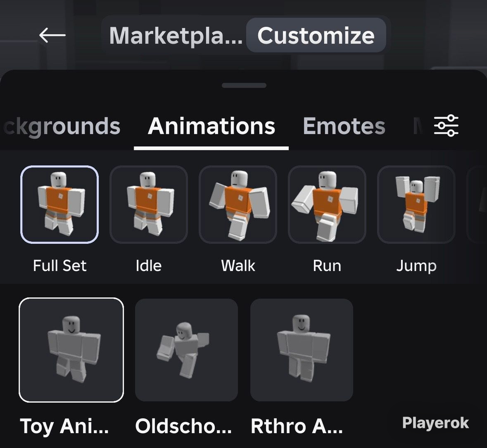The image size is (487, 448).
Task: Click the 'Oldscho...' item name
Action: click(x=183, y=426)
